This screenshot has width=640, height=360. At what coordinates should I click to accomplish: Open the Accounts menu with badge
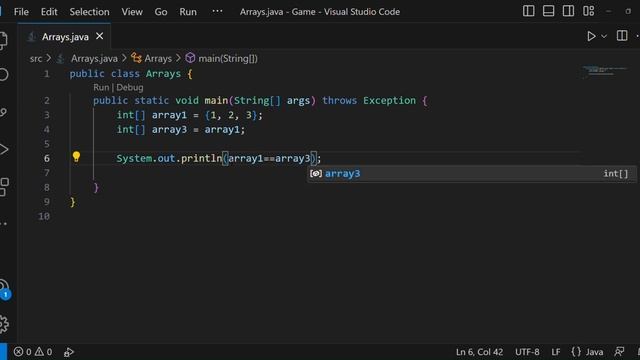[4, 289]
